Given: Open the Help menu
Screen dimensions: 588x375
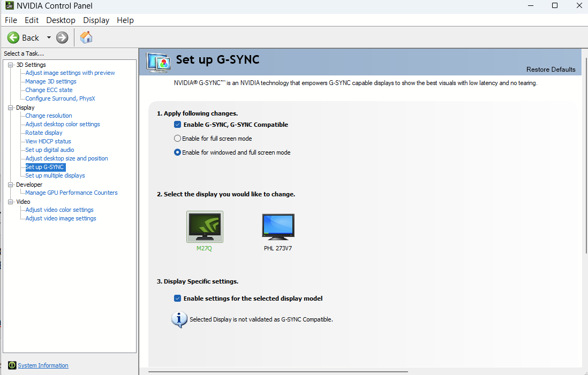Looking at the screenshot, I should click(125, 20).
